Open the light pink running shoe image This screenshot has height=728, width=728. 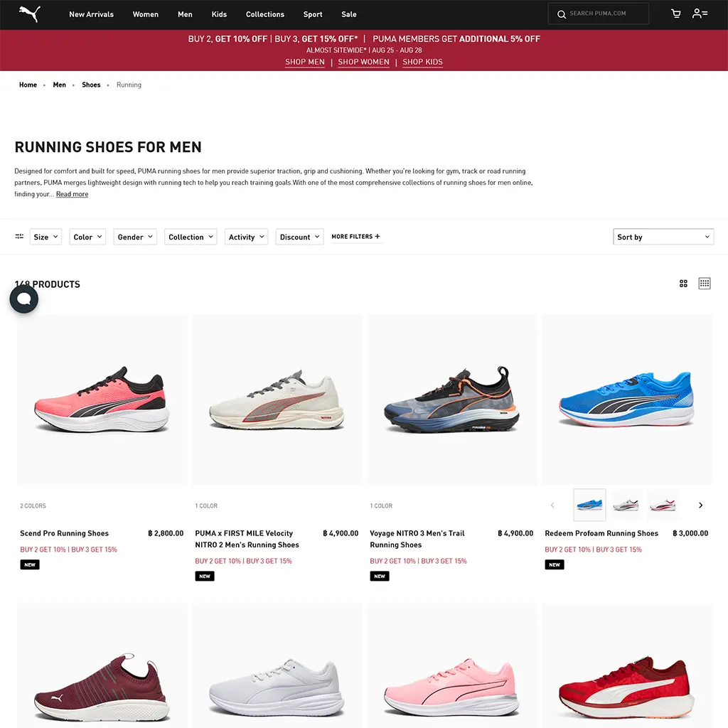pos(451,665)
